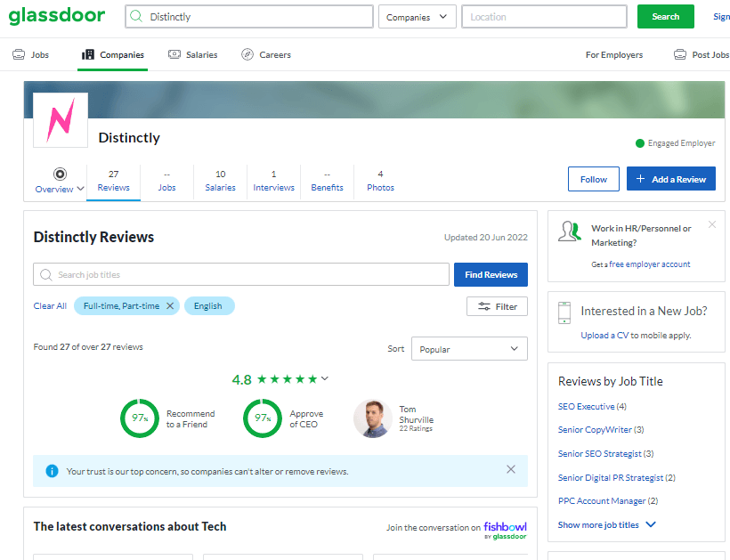Open Tom Shurville's profile photo
Screen dimensions: 730x560
point(372,418)
